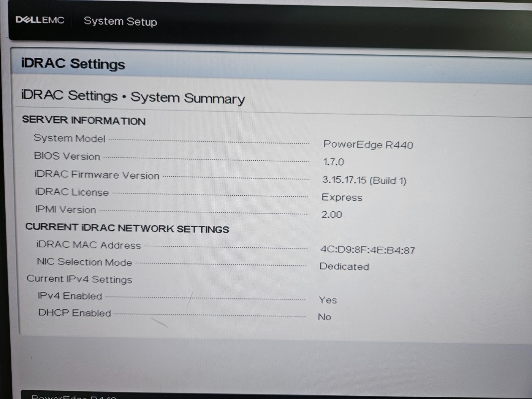Screen dimensions: 532x399
Task: Select the iDRAC License label
Action: tap(72, 192)
